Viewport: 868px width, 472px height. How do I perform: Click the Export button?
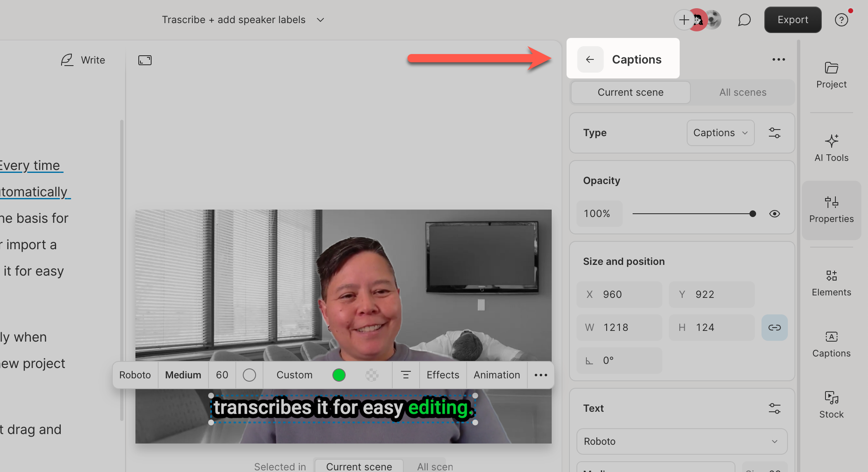pyautogui.click(x=792, y=20)
